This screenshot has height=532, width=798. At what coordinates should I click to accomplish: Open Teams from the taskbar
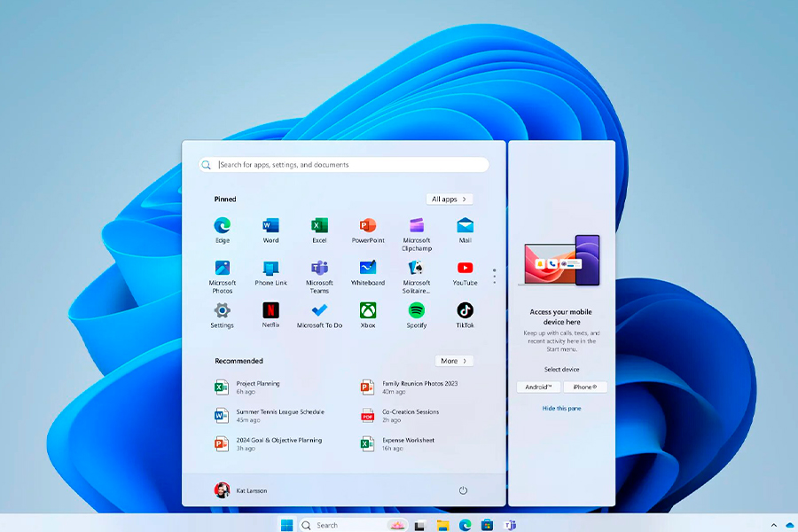pos(510,525)
